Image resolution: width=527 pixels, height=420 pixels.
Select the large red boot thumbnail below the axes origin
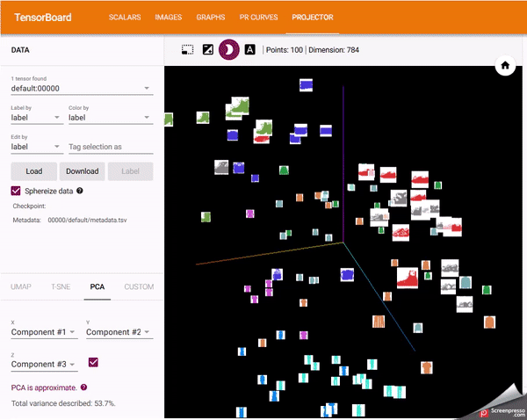click(x=408, y=278)
